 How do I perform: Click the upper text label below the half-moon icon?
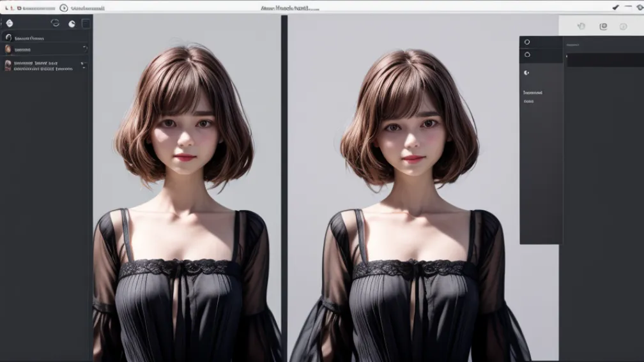click(533, 93)
